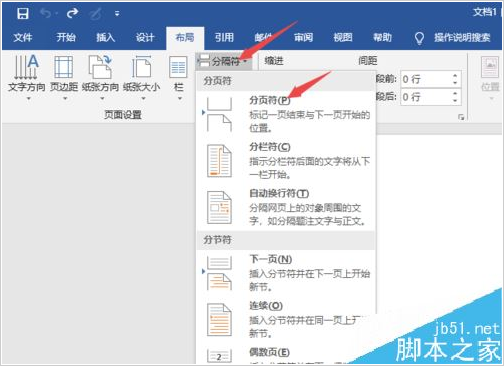Click the 纸张方向 orientation icon
The image size is (504, 366).
tap(100, 67)
